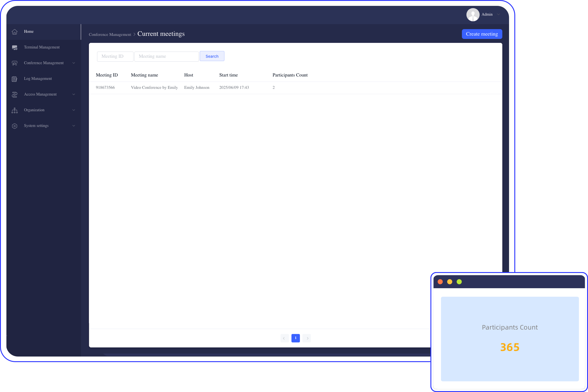588x392 pixels.
Task: Open the System settings gear icon
Action: (x=15, y=125)
